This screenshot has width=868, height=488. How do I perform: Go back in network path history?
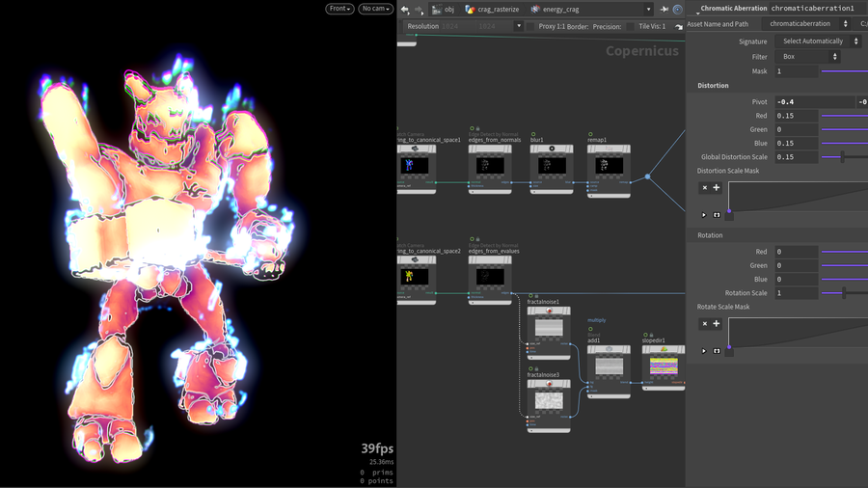pyautogui.click(x=405, y=10)
